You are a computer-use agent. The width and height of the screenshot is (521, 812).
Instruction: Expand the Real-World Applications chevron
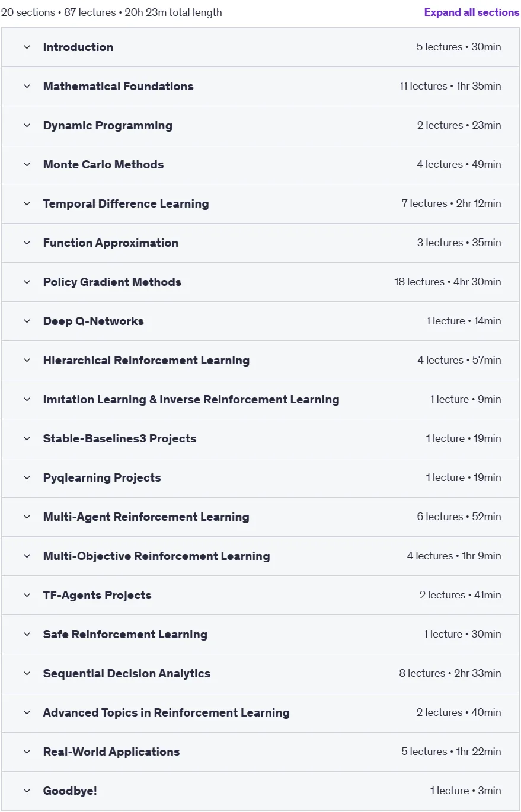coord(27,752)
